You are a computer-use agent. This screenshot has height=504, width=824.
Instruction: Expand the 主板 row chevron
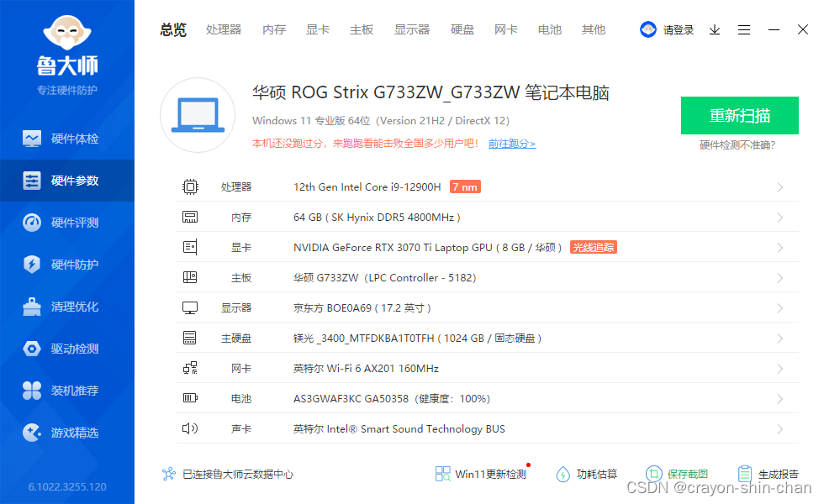click(780, 278)
